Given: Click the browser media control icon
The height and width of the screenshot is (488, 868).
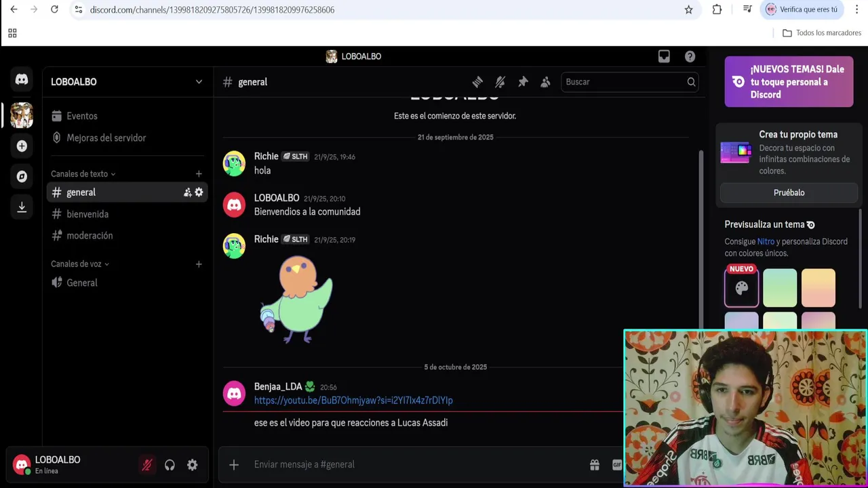Looking at the screenshot, I should coord(747,9).
